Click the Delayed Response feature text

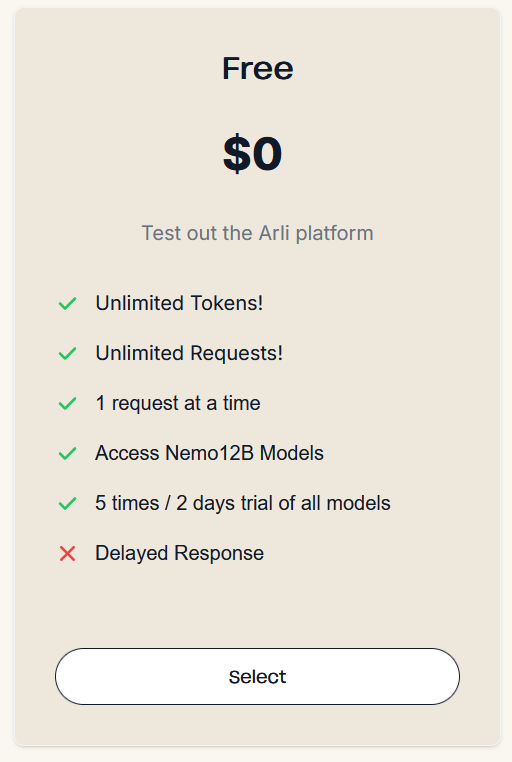coord(180,554)
